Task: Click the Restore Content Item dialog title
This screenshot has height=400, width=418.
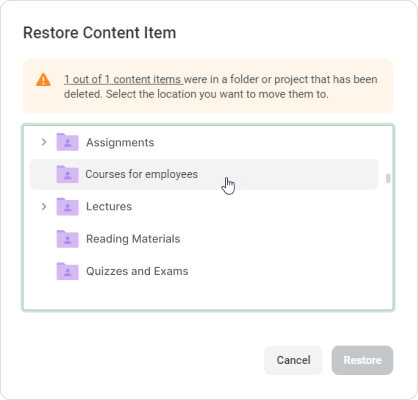Action: point(99,33)
